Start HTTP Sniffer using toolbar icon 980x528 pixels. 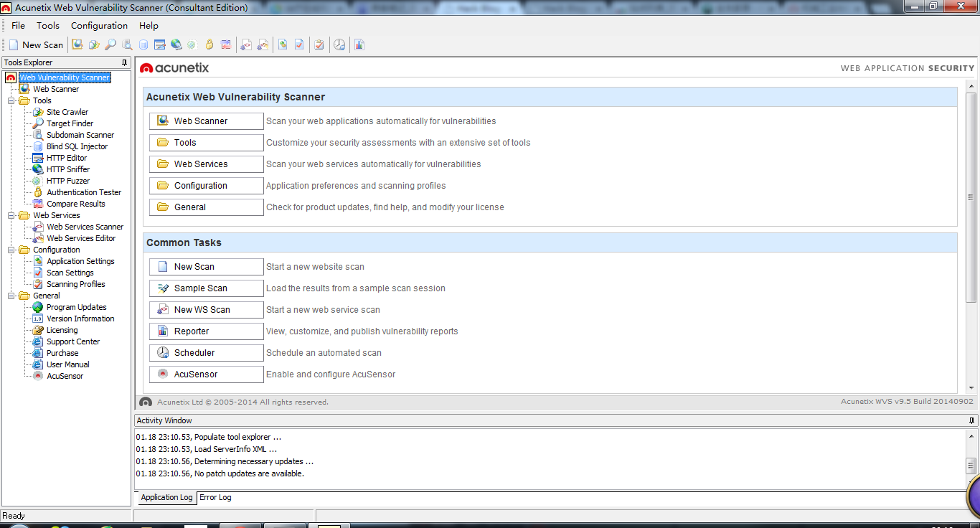[176, 44]
